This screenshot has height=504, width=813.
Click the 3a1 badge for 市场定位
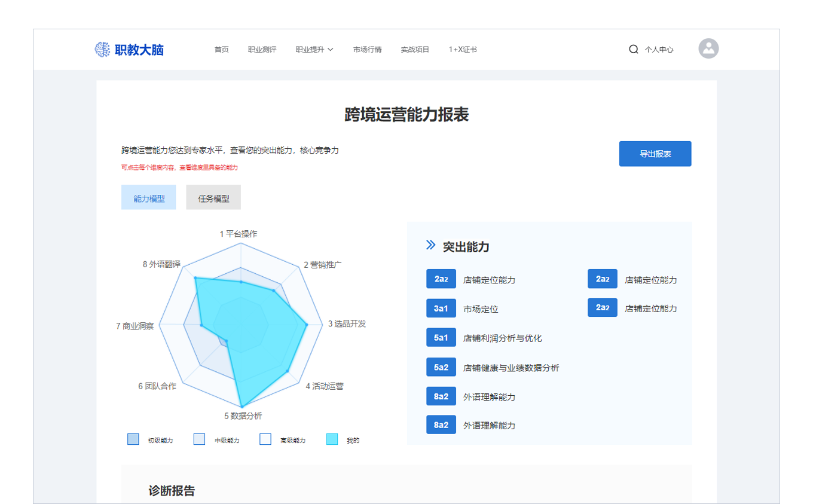pyautogui.click(x=441, y=308)
